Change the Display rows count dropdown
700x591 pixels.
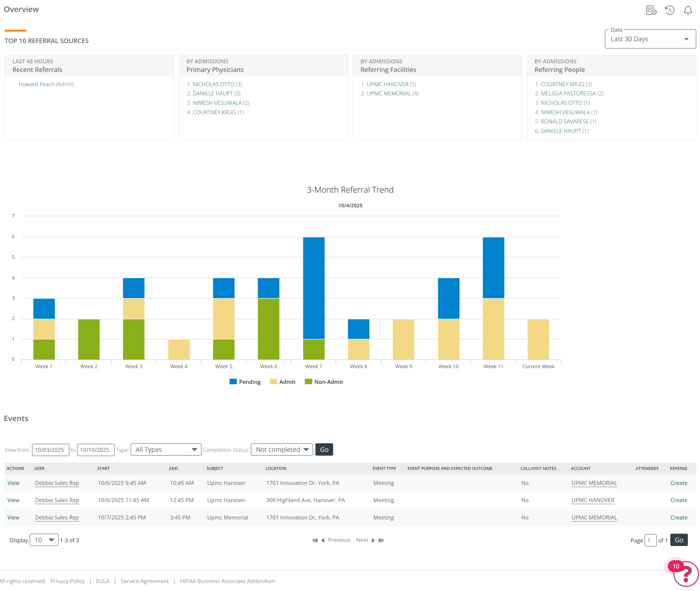pos(44,540)
